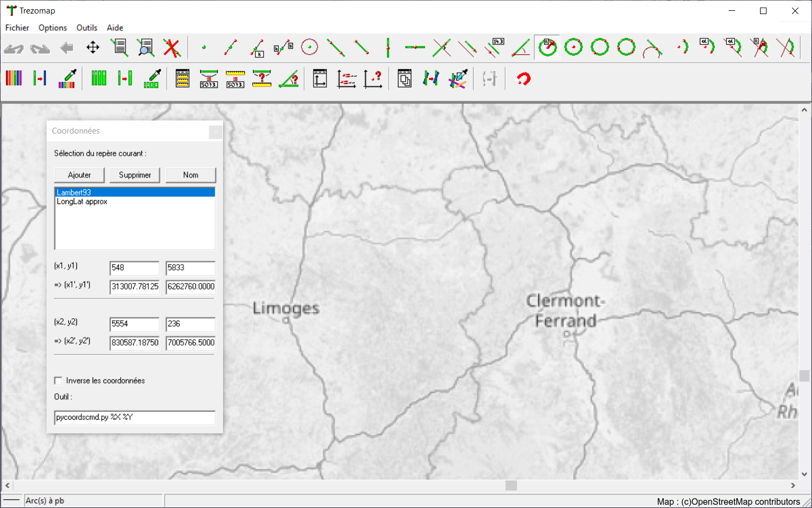Click the Outil command input field
The height and width of the screenshot is (508, 812).
coord(135,417)
